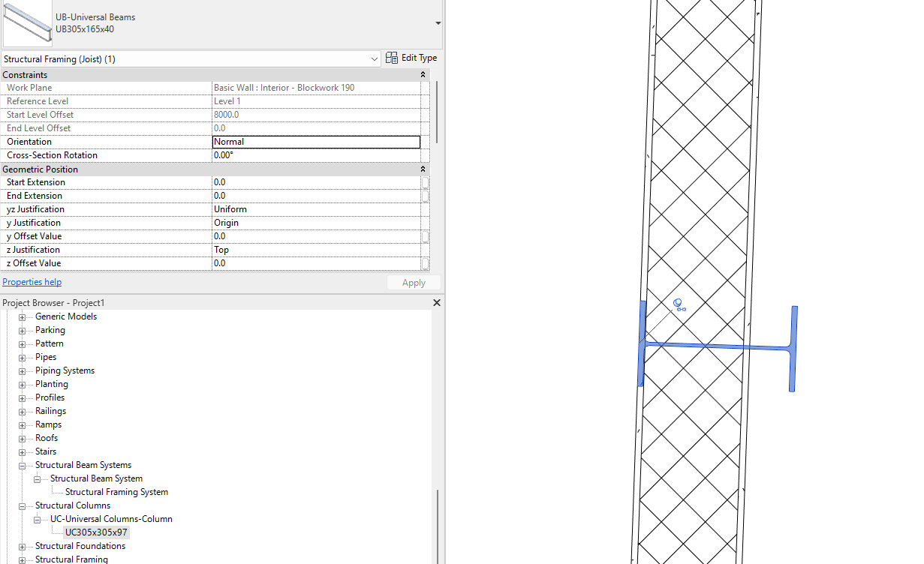
Task: Collapse the Structural Columns tree node
Action: click(21, 505)
